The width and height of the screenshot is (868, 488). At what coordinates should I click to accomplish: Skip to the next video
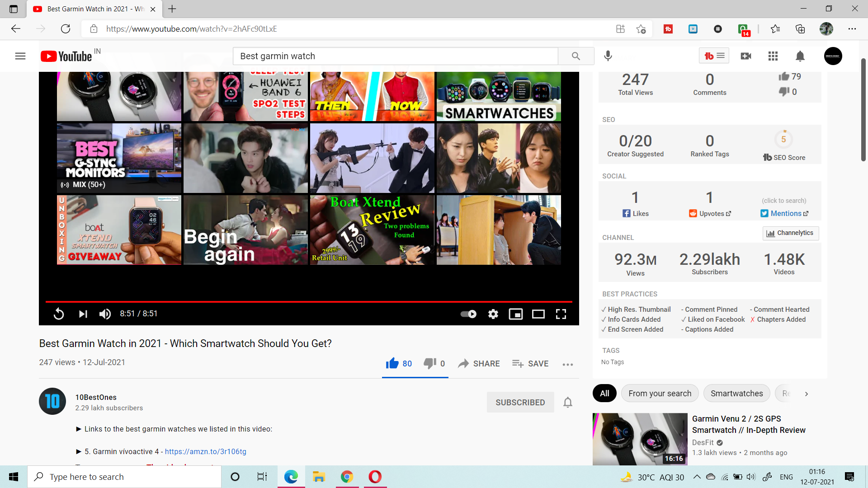83,314
